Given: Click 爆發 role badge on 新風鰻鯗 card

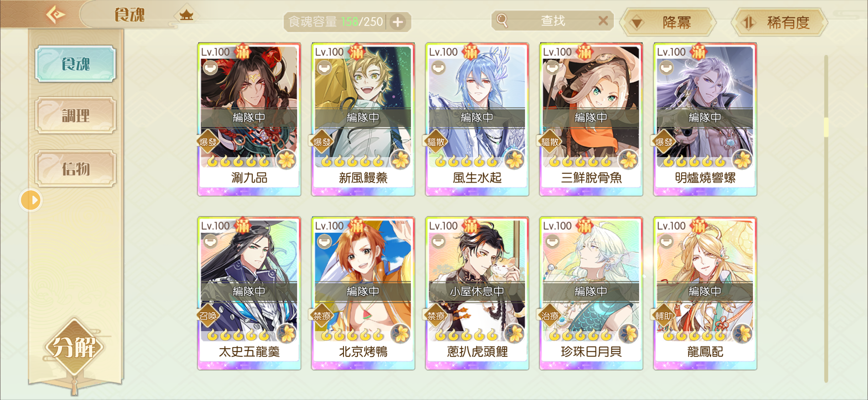Looking at the screenshot, I should 322,141.
